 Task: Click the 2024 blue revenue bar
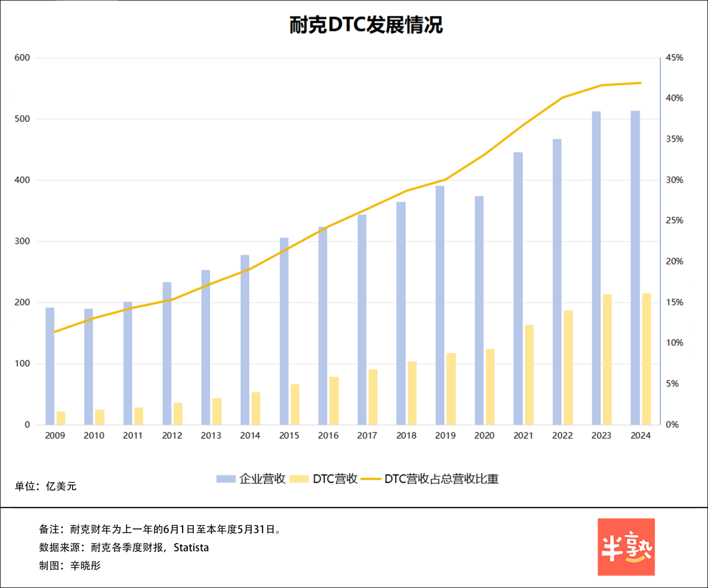[635, 268]
